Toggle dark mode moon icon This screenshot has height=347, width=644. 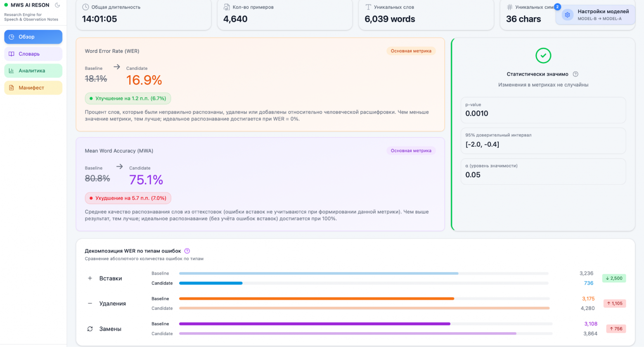57,5
